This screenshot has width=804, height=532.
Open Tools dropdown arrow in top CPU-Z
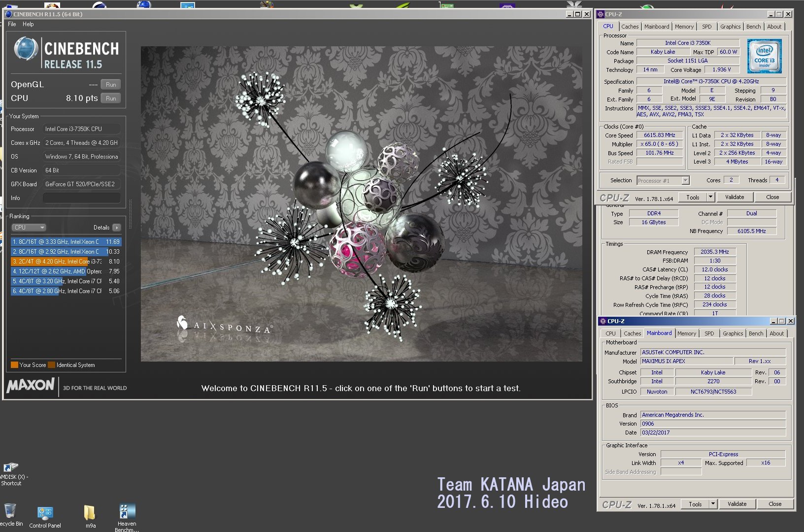pos(710,197)
